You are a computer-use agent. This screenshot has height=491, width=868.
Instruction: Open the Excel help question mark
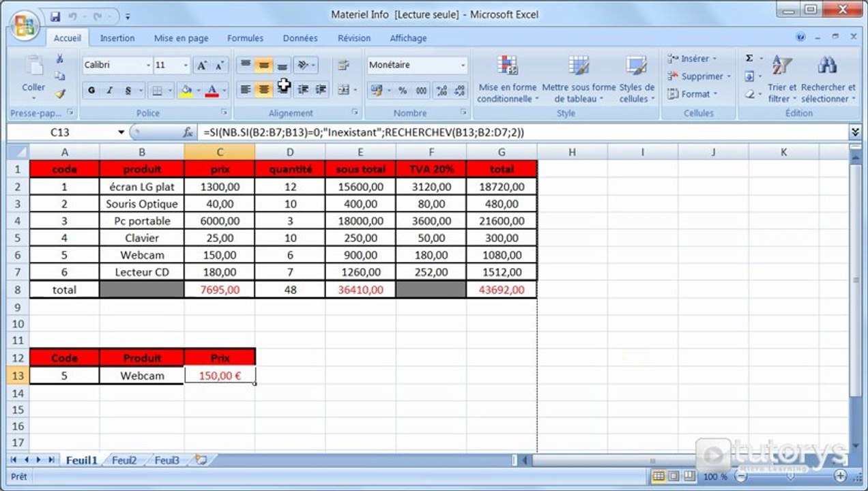(800, 38)
